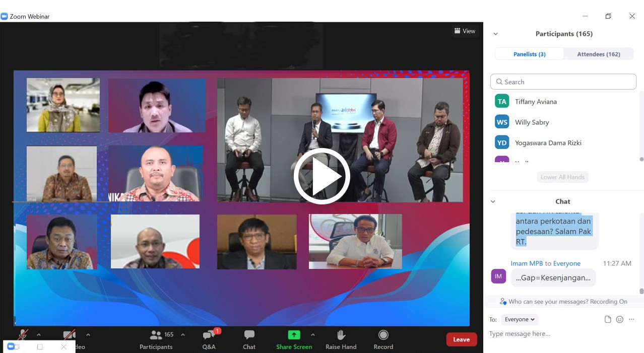Click the green Share Screen icon
Viewport: 644px width, 353px height.
[x=294, y=335]
